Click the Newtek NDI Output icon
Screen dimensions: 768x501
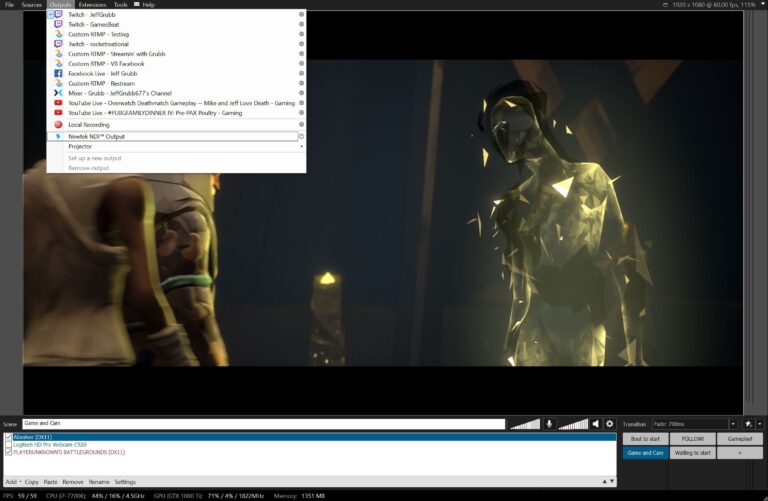pos(58,136)
